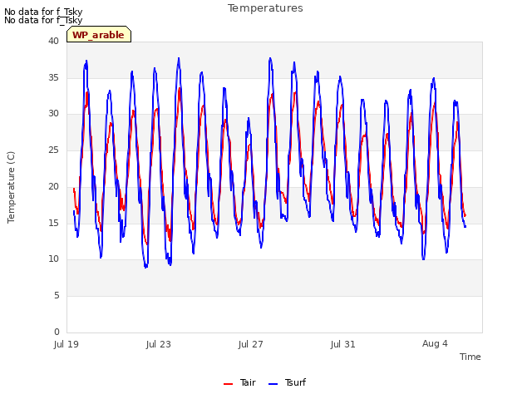Toggle the Tair legend entry

pos(239,382)
